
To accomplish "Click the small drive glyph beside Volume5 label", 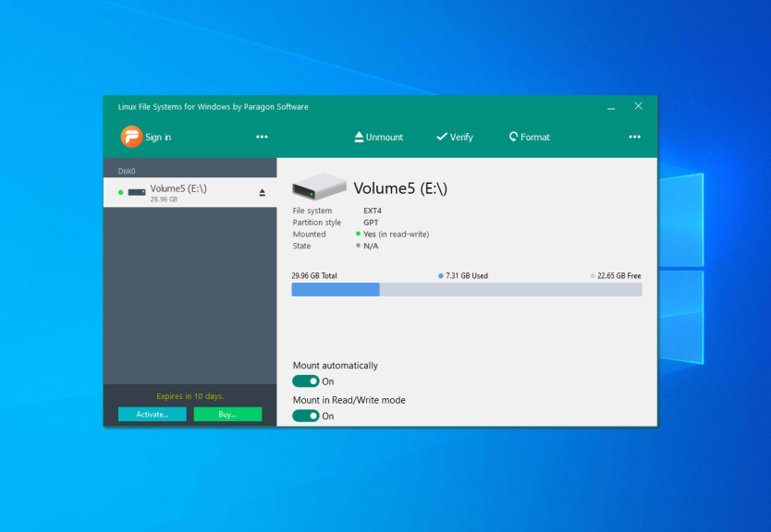I will [136, 192].
